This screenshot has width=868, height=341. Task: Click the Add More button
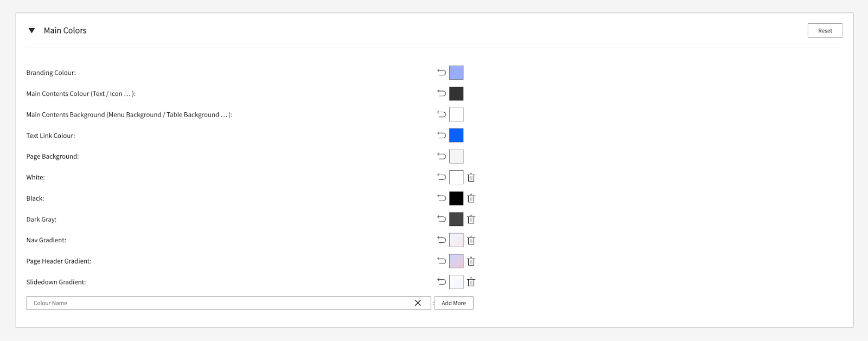[x=454, y=303]
